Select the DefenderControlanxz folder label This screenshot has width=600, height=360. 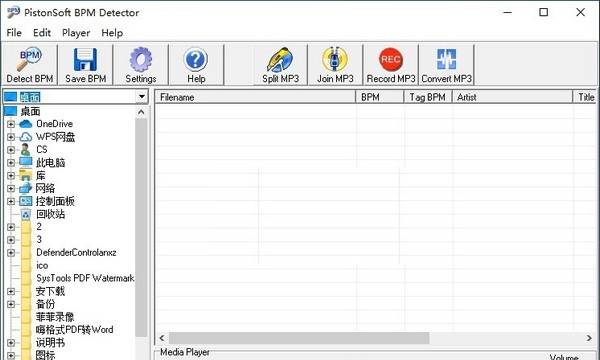[76, 252]
